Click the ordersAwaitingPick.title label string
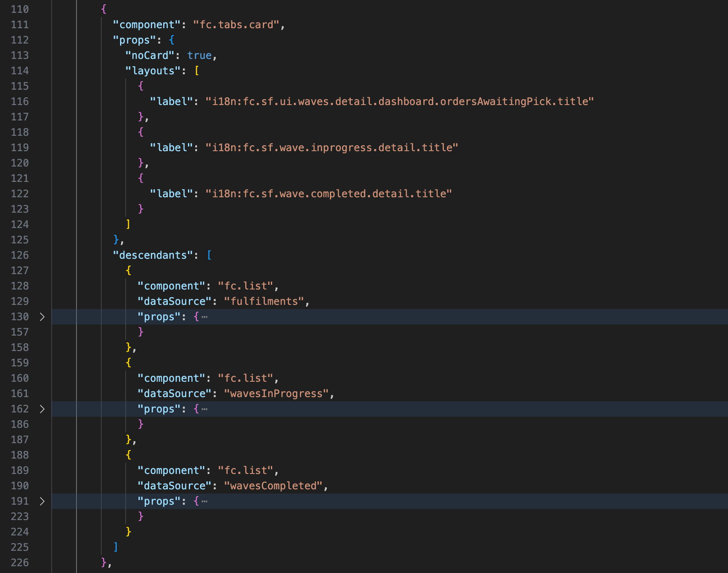The height and width of the screenshot is (573, 728). pos(399,102)
